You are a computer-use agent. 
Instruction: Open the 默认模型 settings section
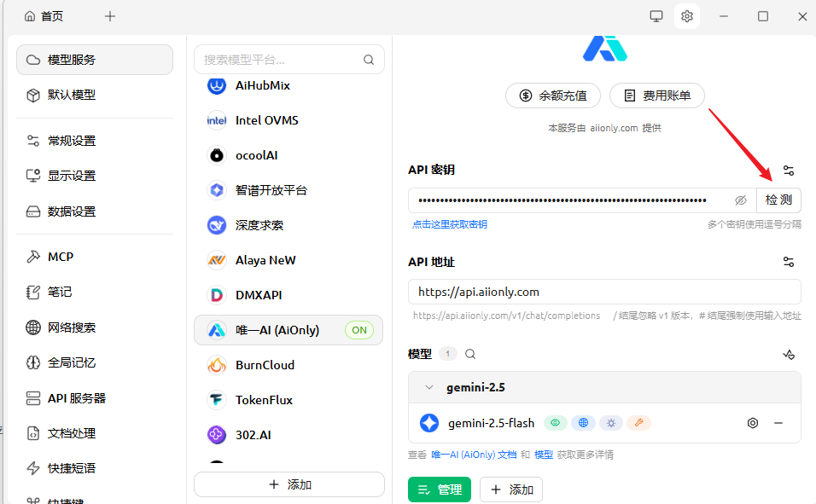click(x=95, y=95)
